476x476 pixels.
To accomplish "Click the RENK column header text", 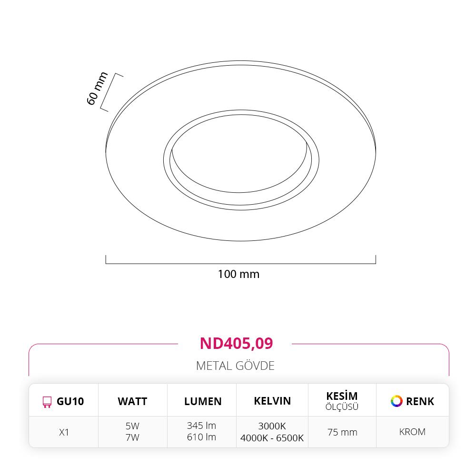I will pos(420,401).
